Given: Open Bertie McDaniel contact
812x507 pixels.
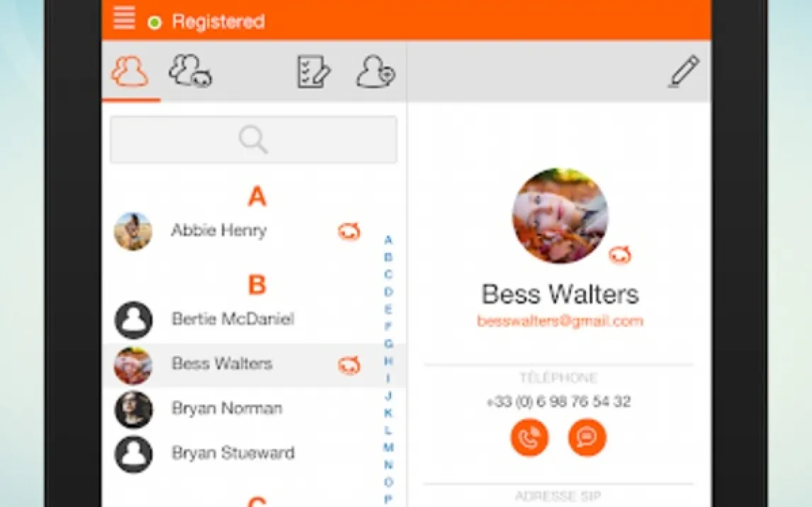Looking at the screenshot, I should tap(232, 319).
